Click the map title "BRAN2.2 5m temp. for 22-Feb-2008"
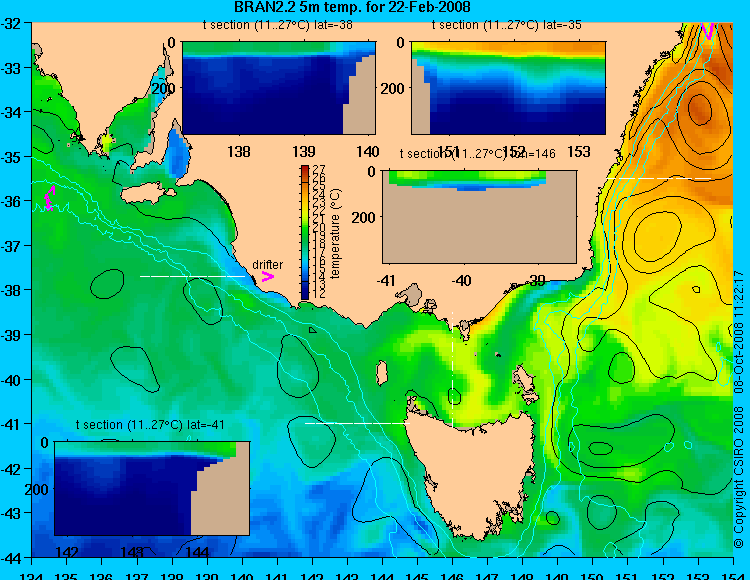This screenshot has height=580, width=750. (x=352, y=7)
